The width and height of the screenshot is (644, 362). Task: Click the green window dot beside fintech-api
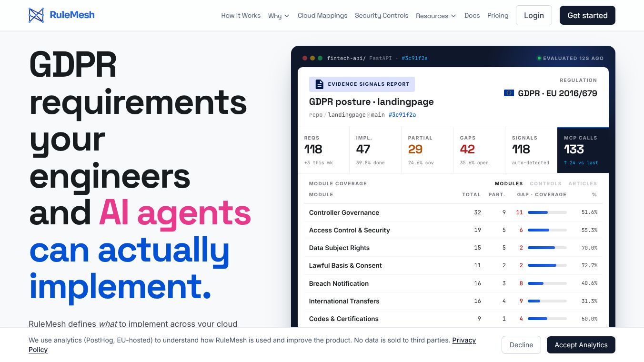click(x=320, y=58)
